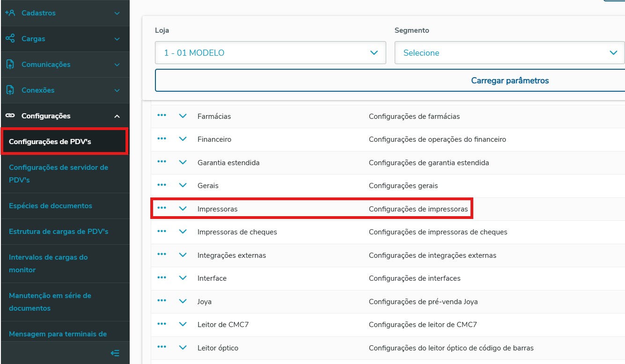Click the Conexões upload icon

(10, 90)
